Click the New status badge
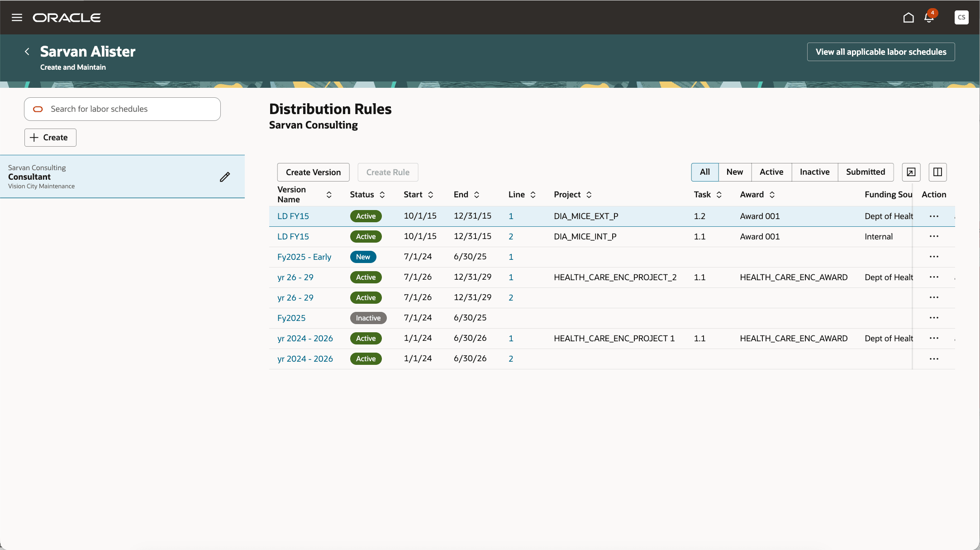This screenshot has height=550, width=980. 363,257
